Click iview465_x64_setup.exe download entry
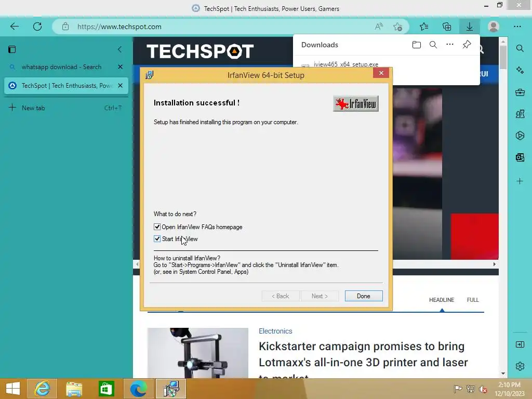 [345, 64]
